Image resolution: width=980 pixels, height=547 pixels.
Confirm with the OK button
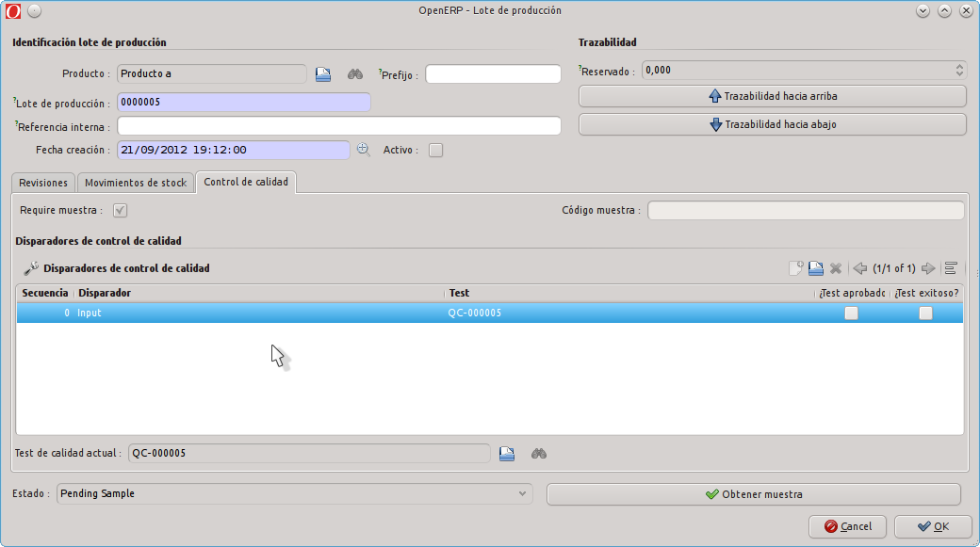coord(933,526)
